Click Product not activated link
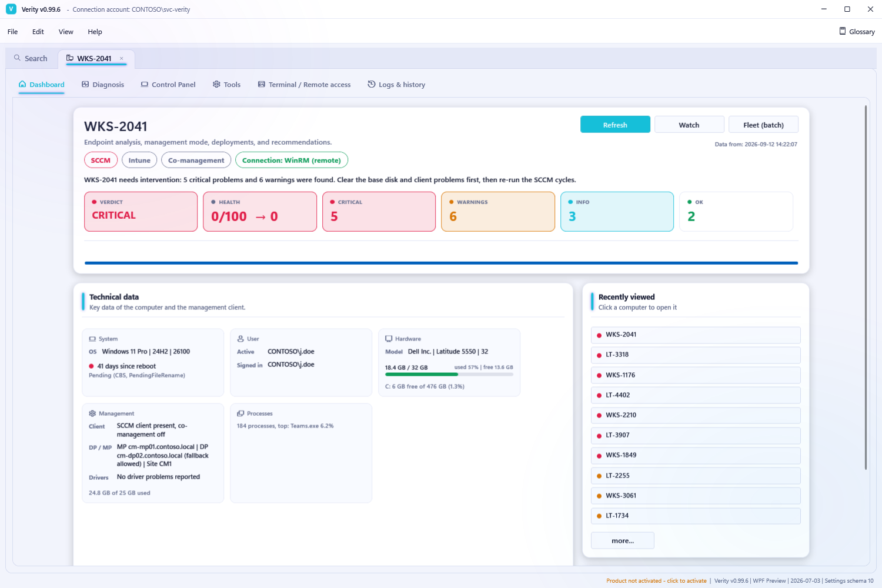The width and height of the screenshot is (882, 588). click(x=656, y=581)
